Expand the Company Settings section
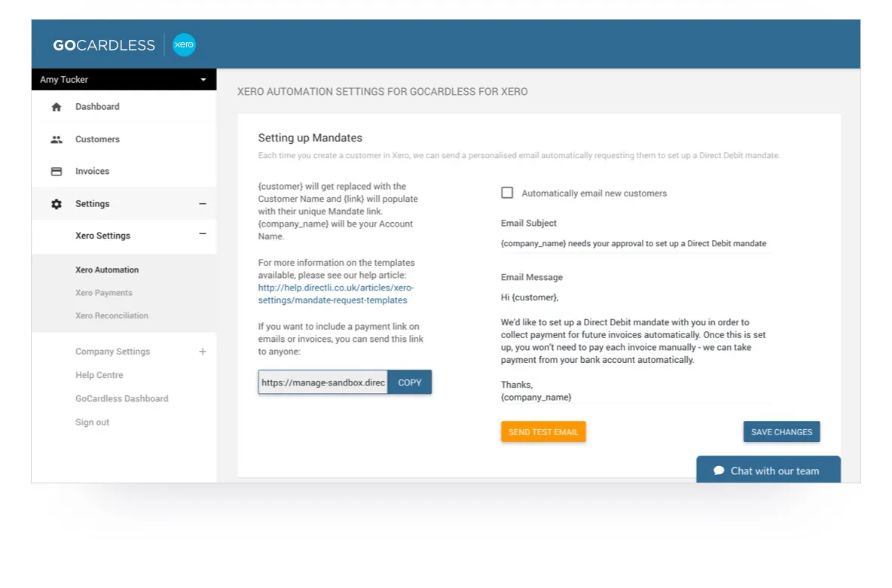 [202, 352]
